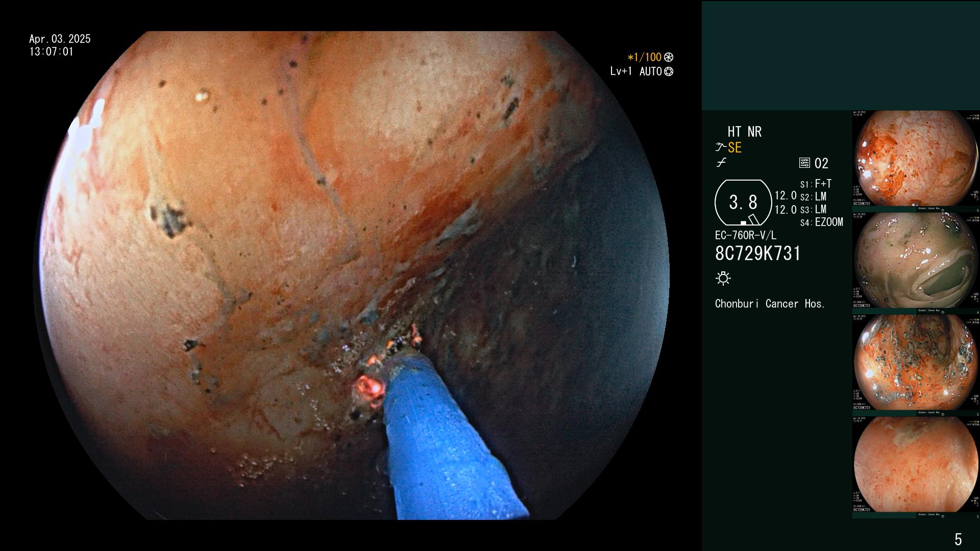
Task: Click the Apr.03.2025 date text
Action: [60, 39]
